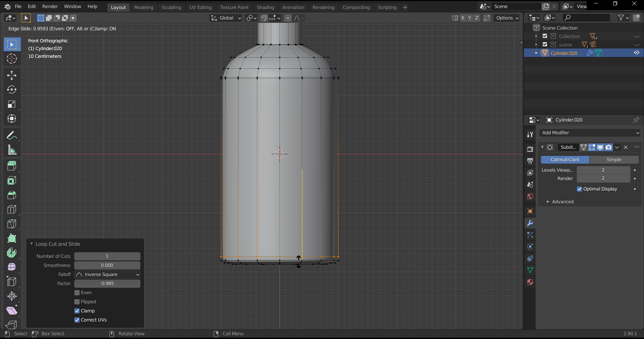Viewport: 644px width, 339px height.
Task: Toggle the snap magnet button
Action: [x=264, y=18]
